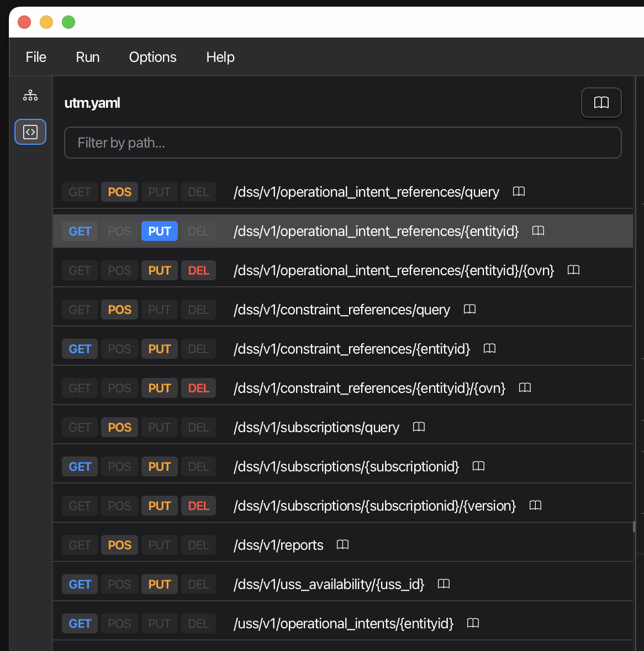
Task: Open docs for /uss/v1/operational_intents/{entityid}
Action: coord(473,623)
